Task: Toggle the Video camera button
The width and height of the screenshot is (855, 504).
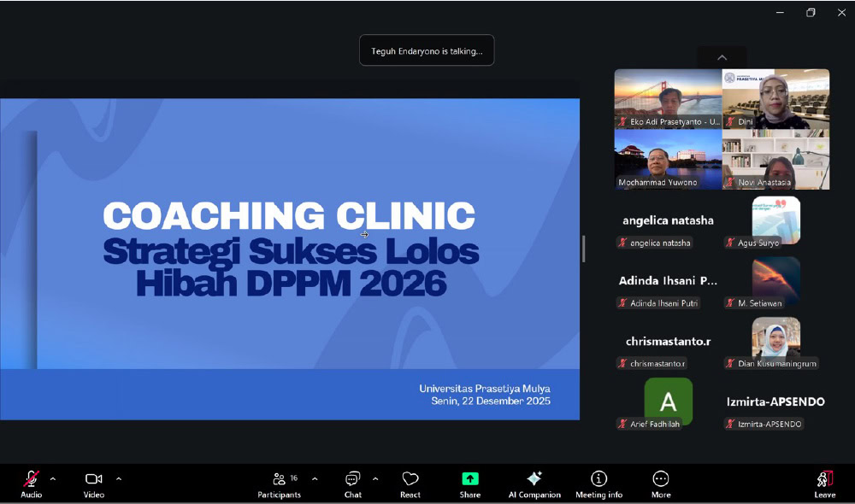Action: click(94, 479)
